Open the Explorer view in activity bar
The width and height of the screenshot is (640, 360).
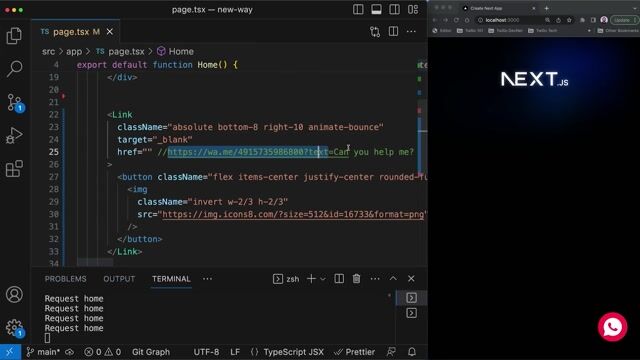click(x=14, y=36)
